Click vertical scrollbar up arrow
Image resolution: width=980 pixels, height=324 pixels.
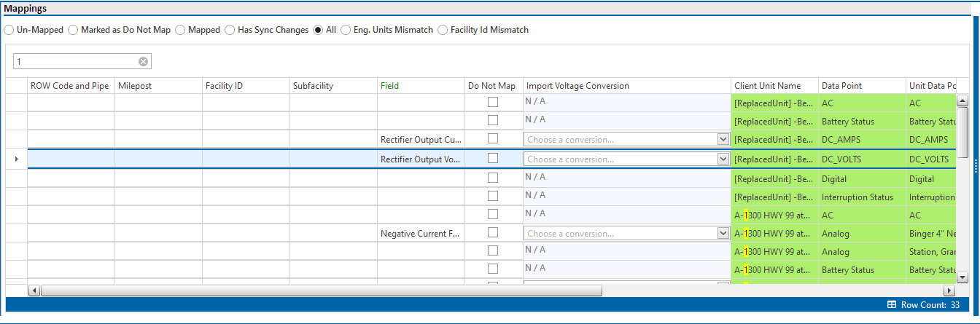pos(962,99)
